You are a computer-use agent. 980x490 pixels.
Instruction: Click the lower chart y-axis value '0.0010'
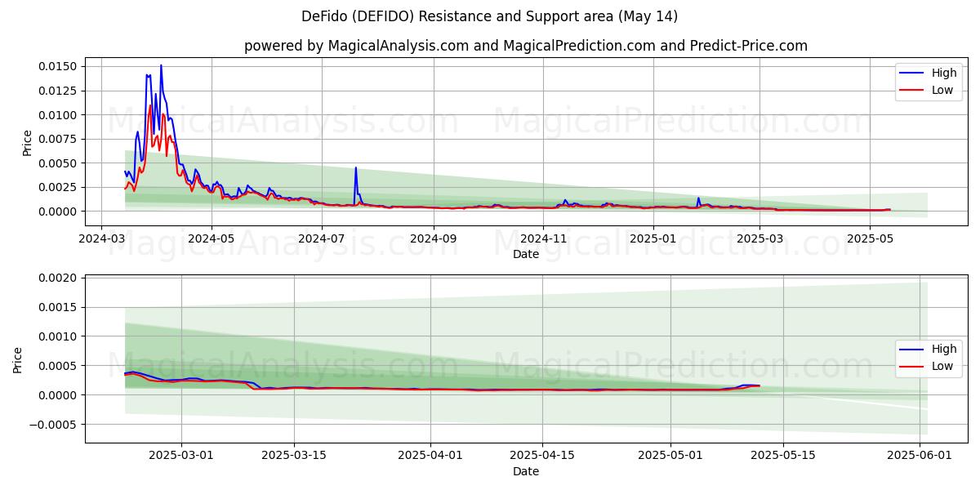[x=60, y=336]
